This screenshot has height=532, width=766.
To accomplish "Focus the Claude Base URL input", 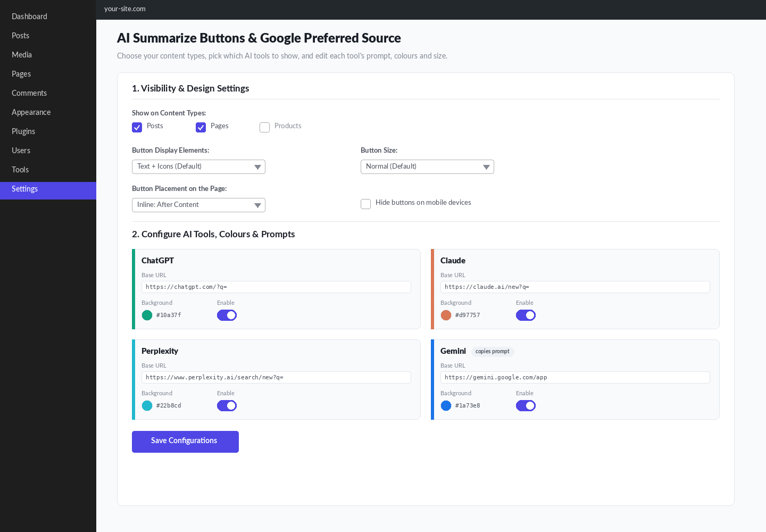I will (575, 287).
